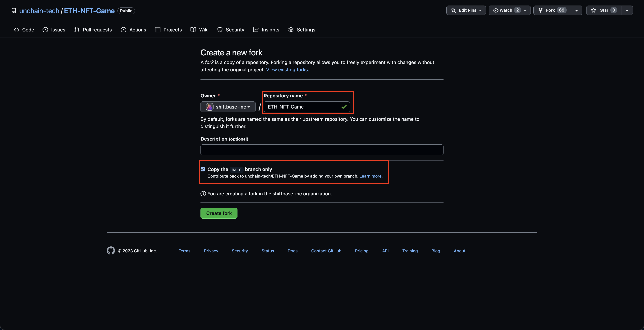Click the Public visibility badge

click(126, 11)
